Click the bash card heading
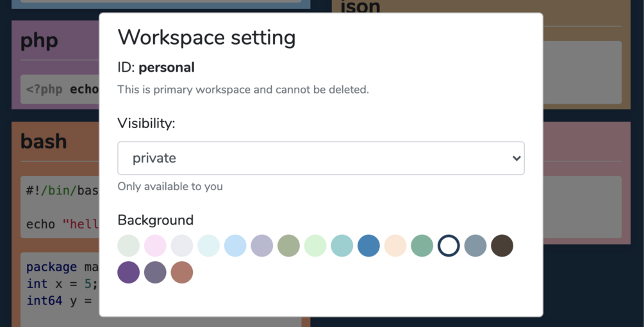This screenshot has width=644, height=327. [44, 141]
